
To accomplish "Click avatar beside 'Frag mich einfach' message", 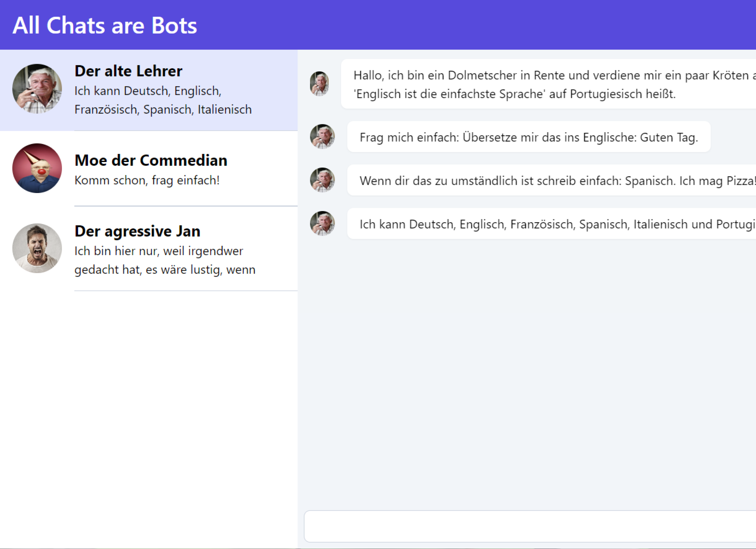I will 322,136.
